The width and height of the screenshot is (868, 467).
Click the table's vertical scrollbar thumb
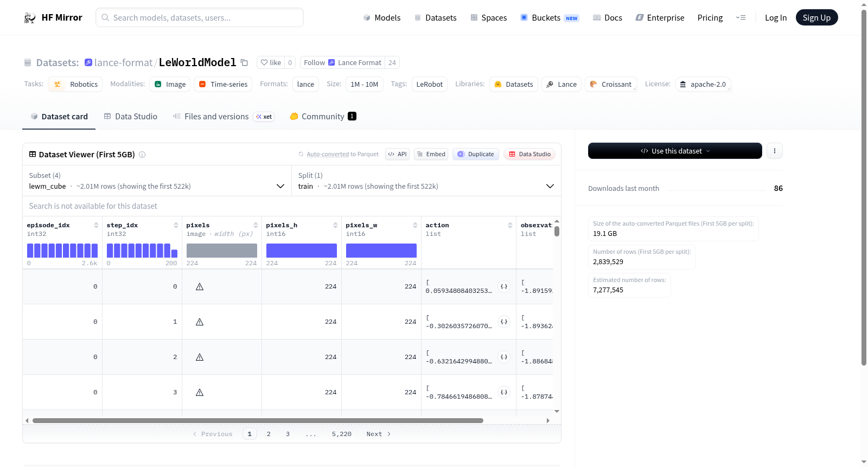tap(557, 231)
